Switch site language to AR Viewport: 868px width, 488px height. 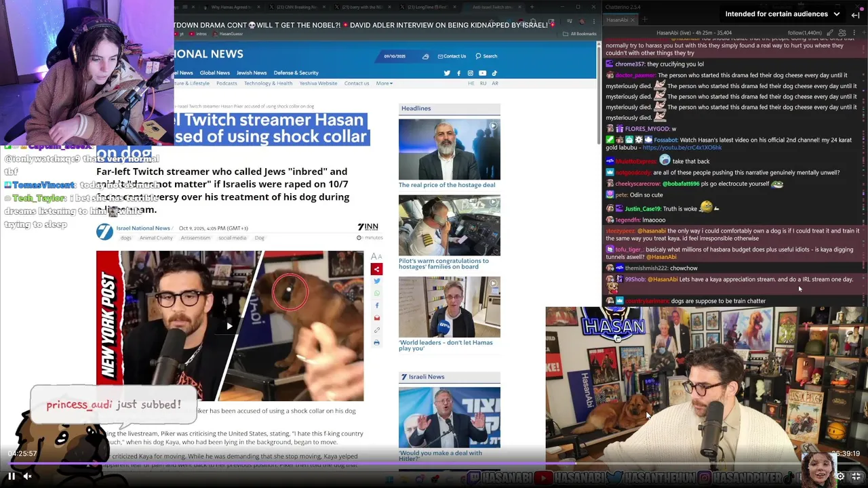point(495,83)
